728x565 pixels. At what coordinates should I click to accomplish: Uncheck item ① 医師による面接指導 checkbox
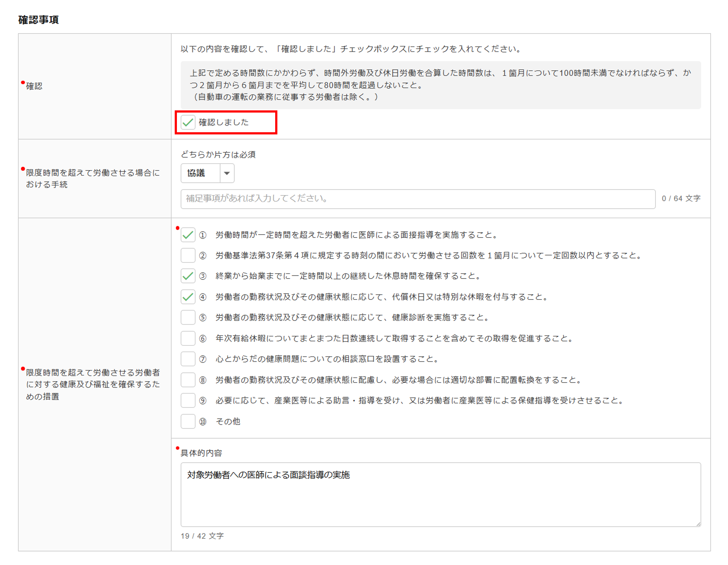tap(188, 235)
